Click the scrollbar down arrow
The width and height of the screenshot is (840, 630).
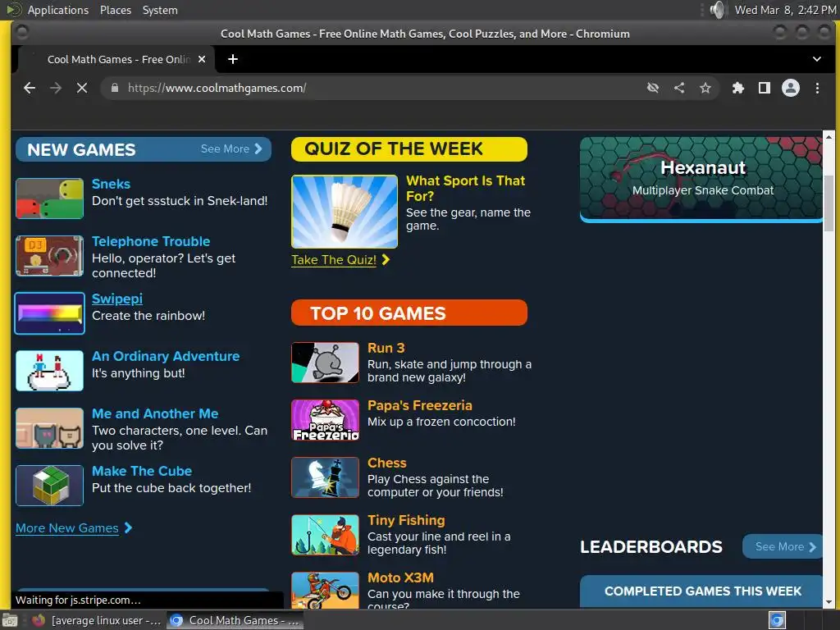(829, 602)
